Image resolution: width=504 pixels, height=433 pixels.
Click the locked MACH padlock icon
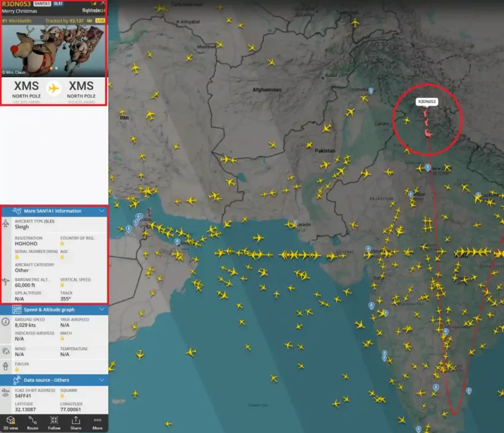pos(63,339)
